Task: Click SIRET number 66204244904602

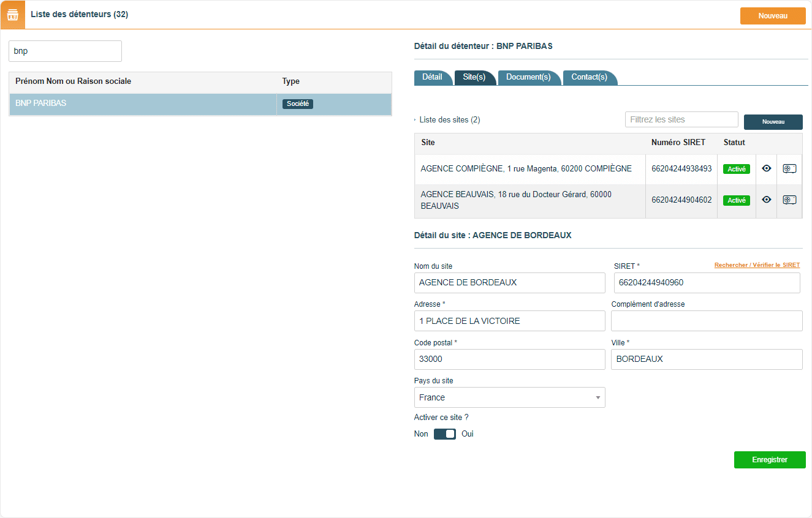Action: (681, 200)
